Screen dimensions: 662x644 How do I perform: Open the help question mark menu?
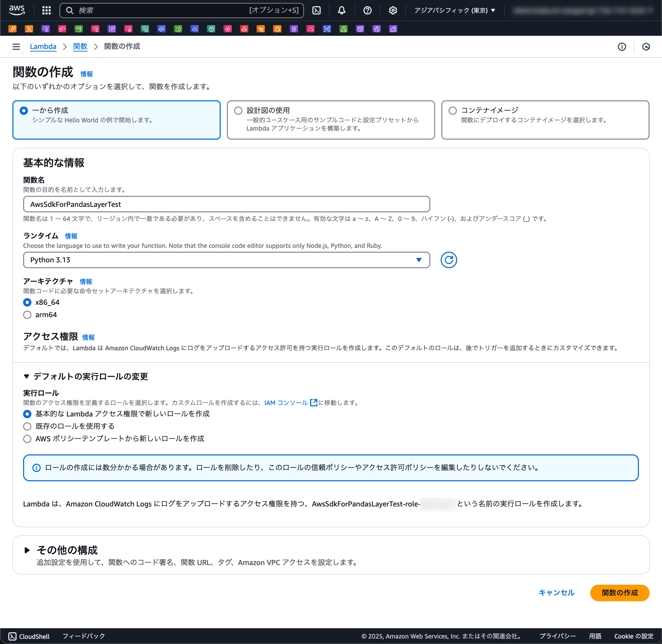pos(367,10)
